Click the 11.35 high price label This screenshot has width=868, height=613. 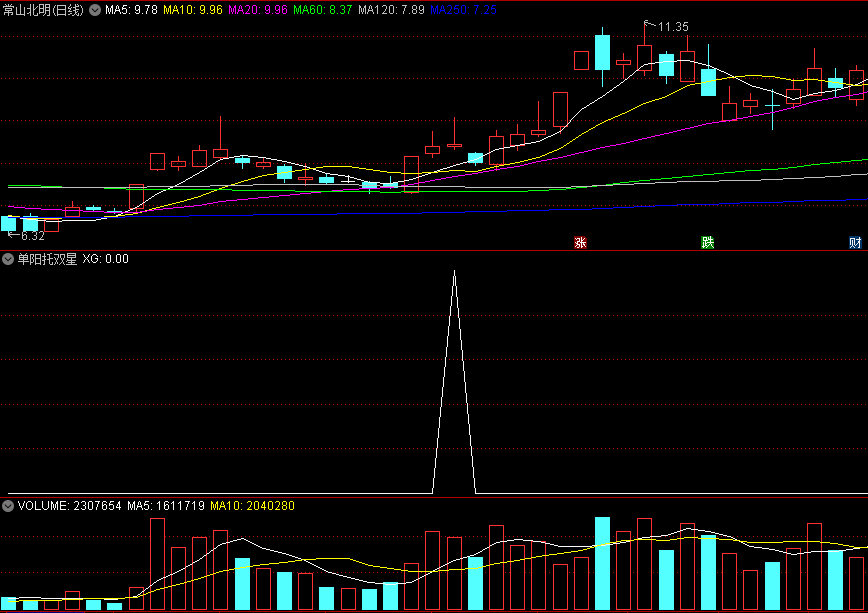pos(673,27)
